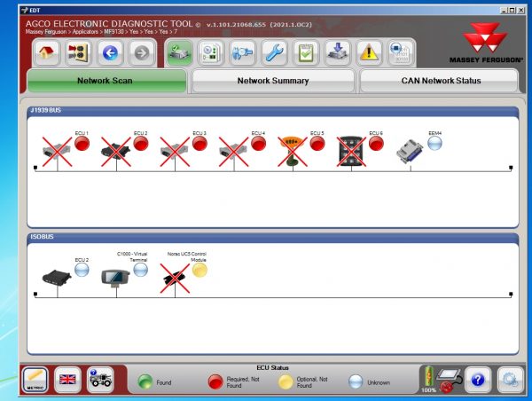Click the yellow Optional, Not Found legend
Screen dimensions: 532x401
click(x=286, y=382)
